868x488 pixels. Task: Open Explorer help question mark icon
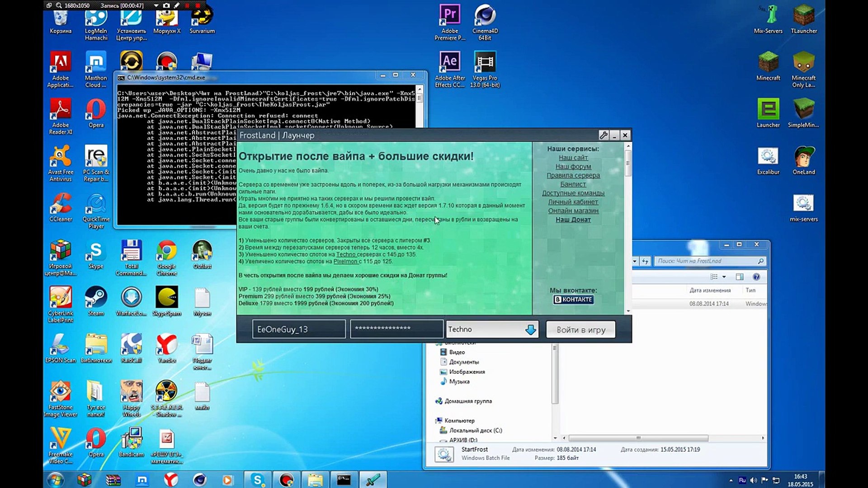pyautogui.click(x=756, y=277)
